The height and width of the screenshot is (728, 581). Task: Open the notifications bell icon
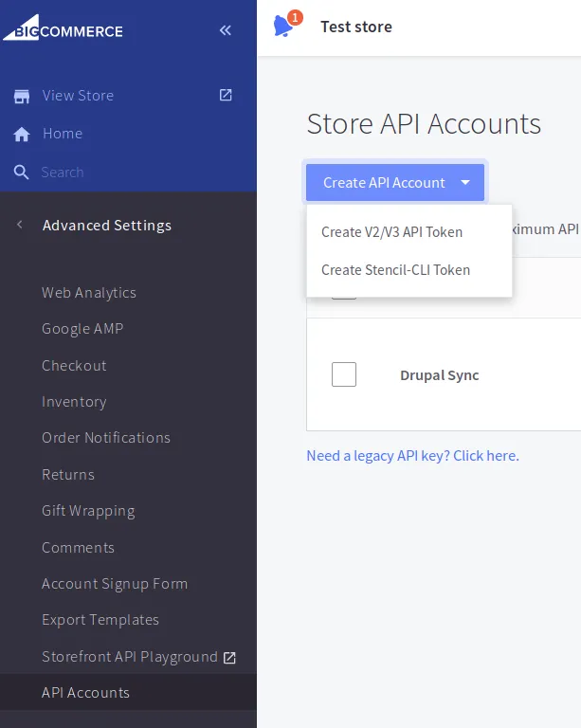click(284, 26)
